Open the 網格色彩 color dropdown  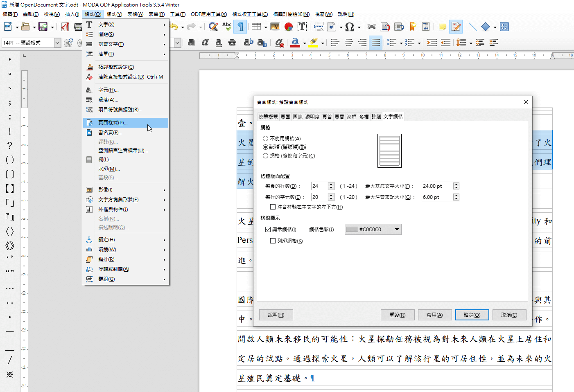[x=396, y=229]
